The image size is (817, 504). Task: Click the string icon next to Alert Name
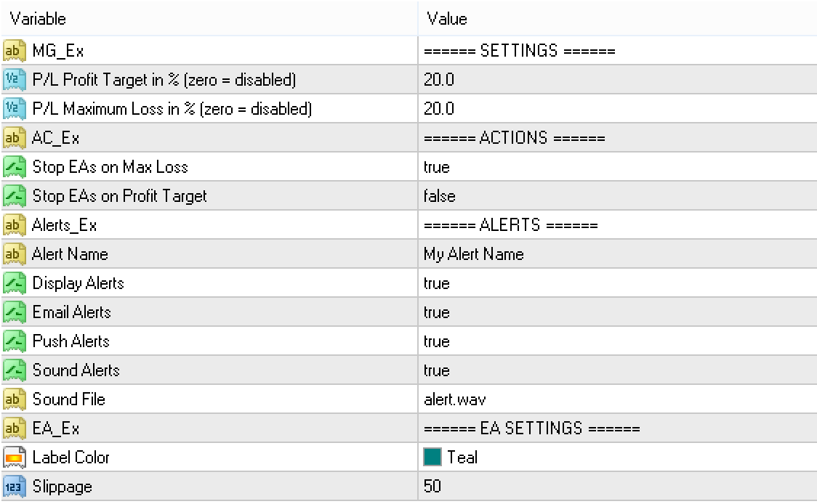pyautogui.click(x=14, y=254)
